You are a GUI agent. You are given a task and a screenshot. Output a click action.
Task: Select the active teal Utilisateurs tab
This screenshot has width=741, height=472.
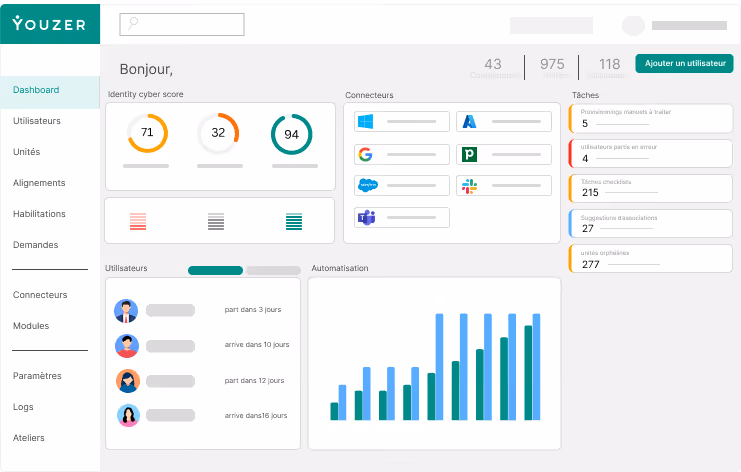(215, 270)
